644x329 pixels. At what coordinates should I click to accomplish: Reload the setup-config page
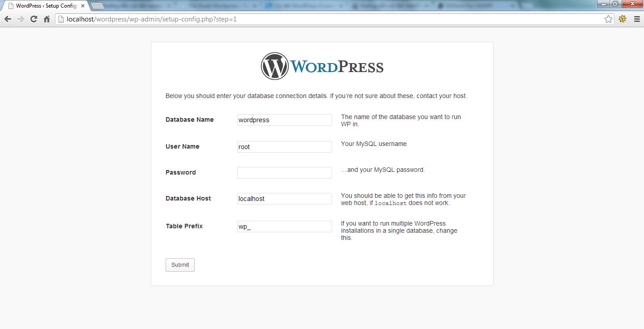(34, 19)
